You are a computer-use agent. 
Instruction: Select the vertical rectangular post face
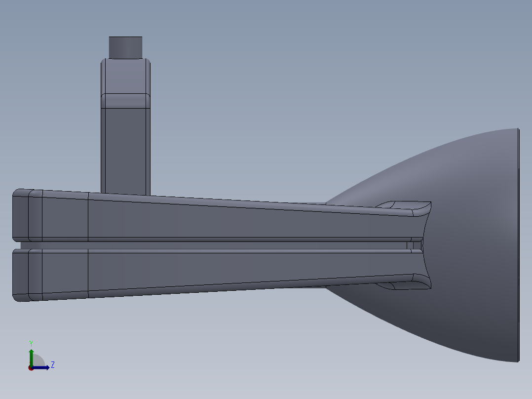[125, 151]
